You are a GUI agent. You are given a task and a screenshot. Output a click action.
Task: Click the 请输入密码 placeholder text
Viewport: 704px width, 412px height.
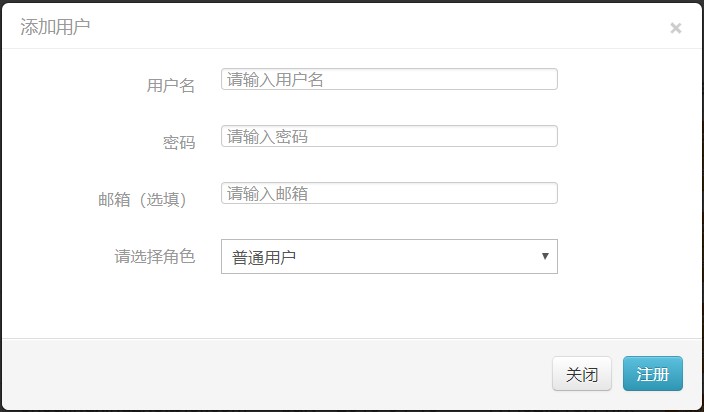point(267,137)
